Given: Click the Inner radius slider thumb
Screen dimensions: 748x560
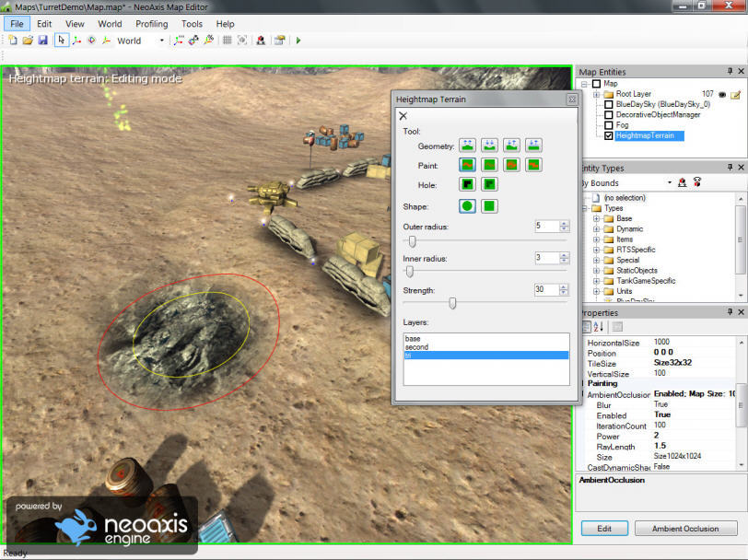Looking at the screenshot, I should [x=409, y=272].
